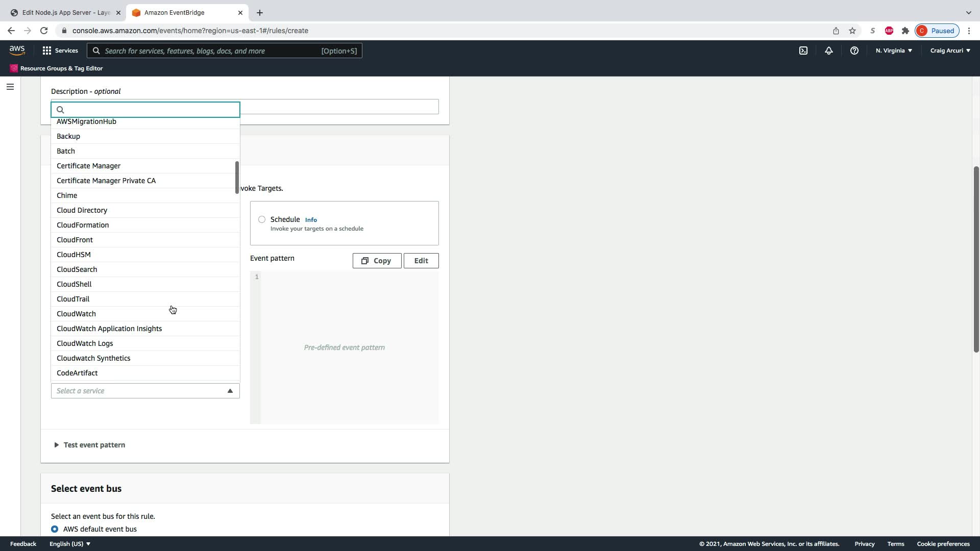980x551 pixels.
Task: Open the notifications bell
Action: point(829,51)
